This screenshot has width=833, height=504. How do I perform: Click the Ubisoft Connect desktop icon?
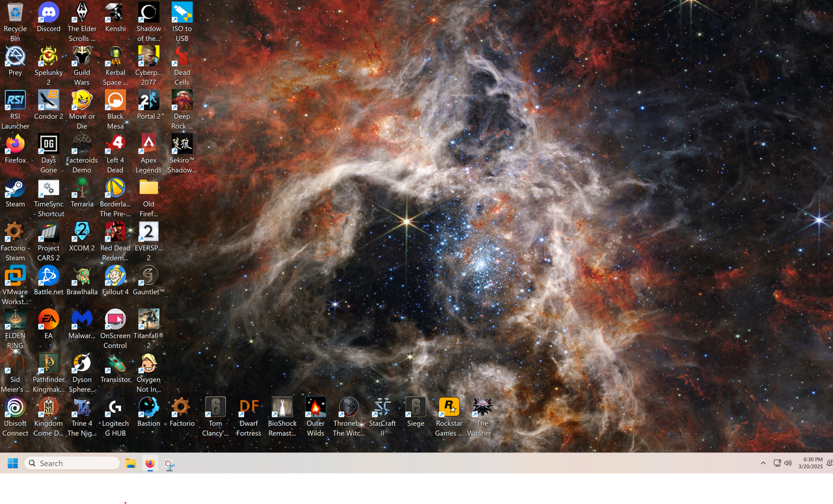(15, 408)
